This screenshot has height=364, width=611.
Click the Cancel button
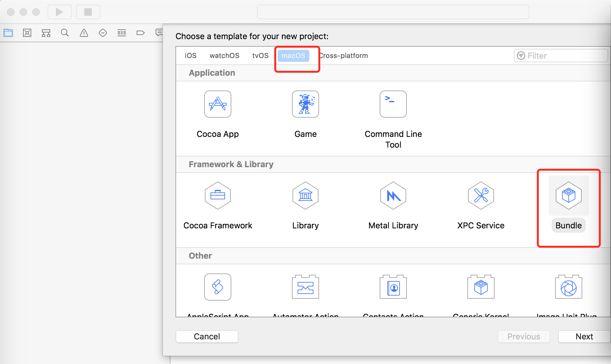pos(207,337)
